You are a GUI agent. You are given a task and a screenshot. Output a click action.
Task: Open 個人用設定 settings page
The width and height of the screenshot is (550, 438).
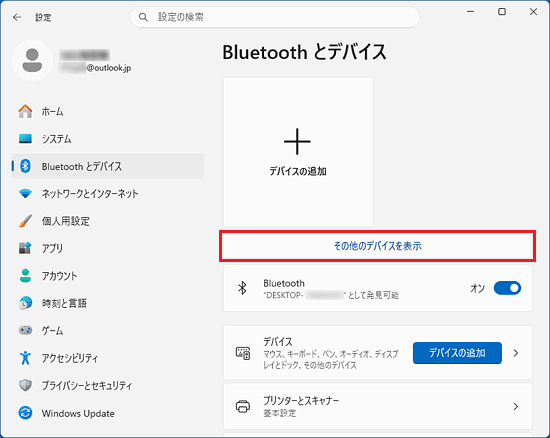tap(108, 221)
